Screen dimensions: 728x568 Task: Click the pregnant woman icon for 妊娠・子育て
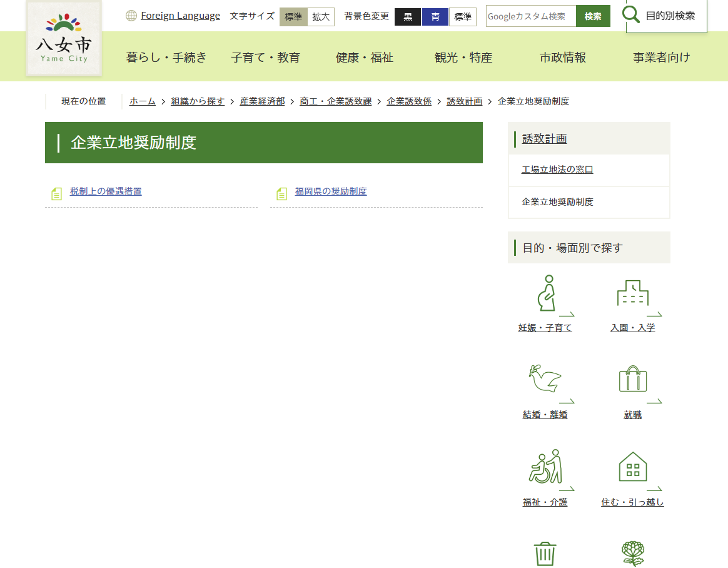click(547, 293)
